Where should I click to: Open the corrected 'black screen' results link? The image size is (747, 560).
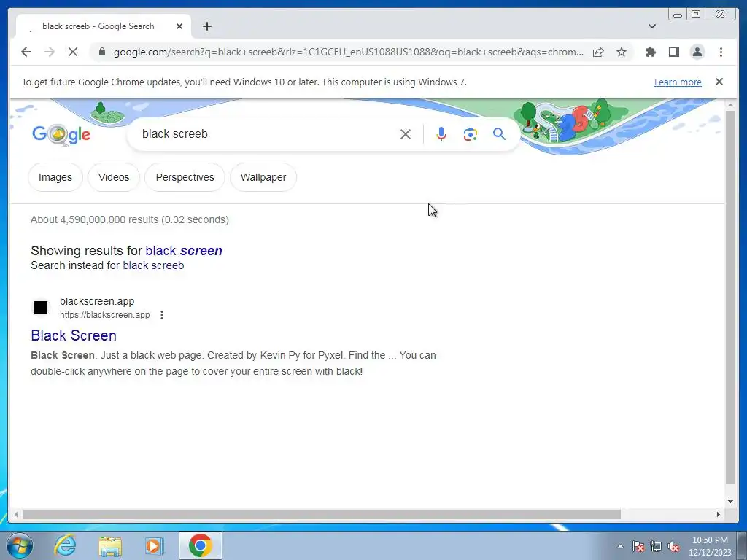[184, 251]
